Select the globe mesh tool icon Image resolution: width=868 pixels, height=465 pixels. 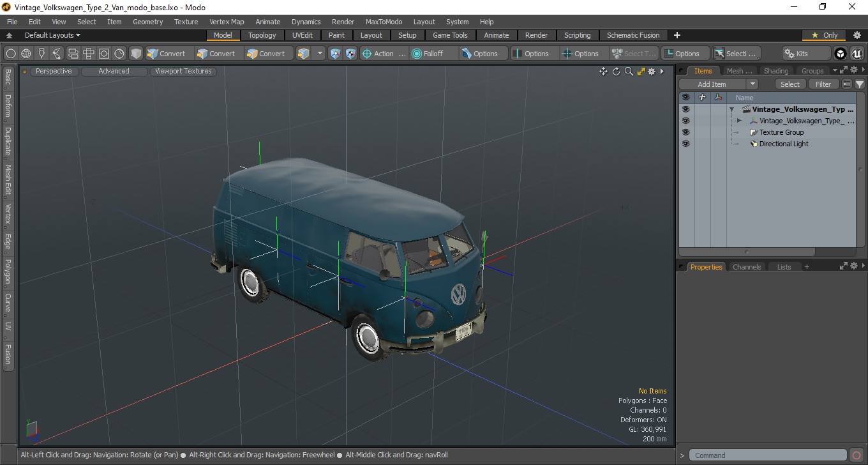click(x=26, y=54)
